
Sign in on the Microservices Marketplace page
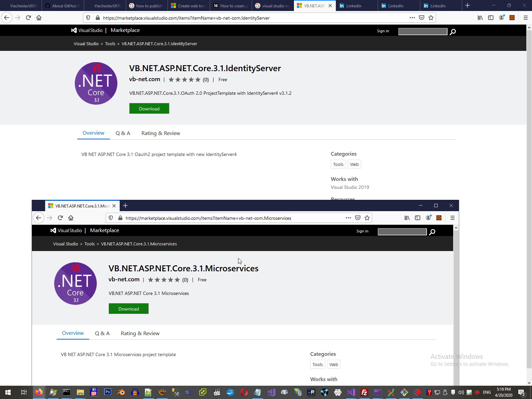pyautogui.click(x=362, y=231)
